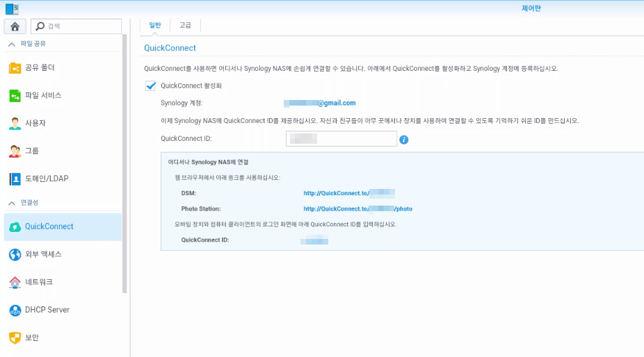Click the Photo Station: label
This screenshot has width=644, height=357.
click(201, 209)
